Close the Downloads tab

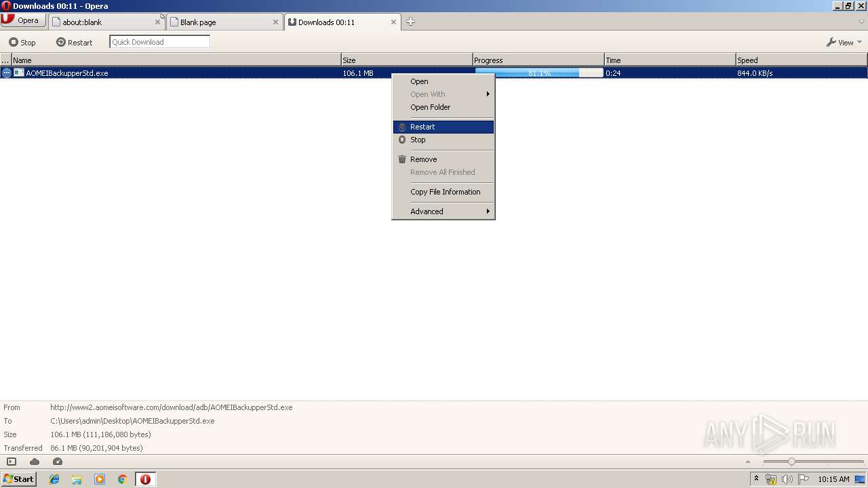click(x=393, y=22)
